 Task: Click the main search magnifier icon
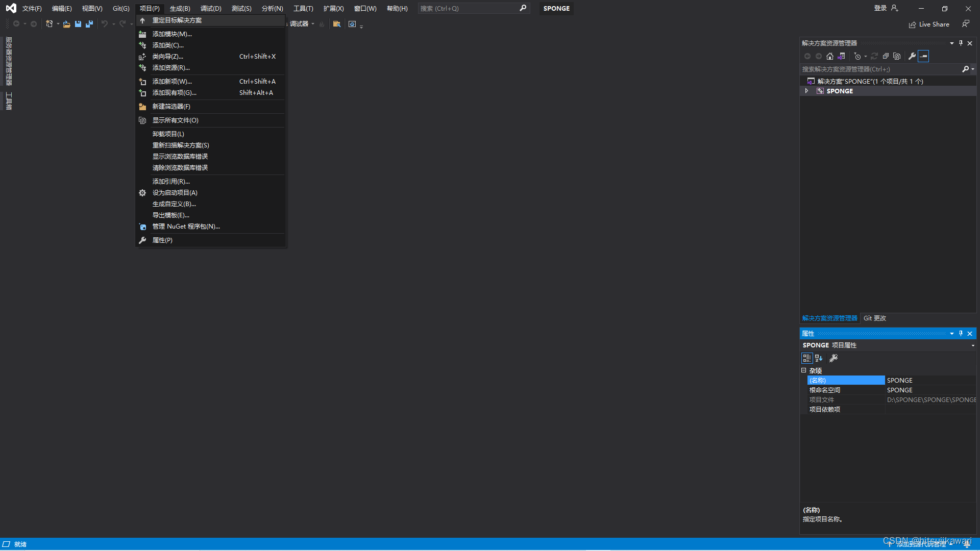tap(523, 8)
